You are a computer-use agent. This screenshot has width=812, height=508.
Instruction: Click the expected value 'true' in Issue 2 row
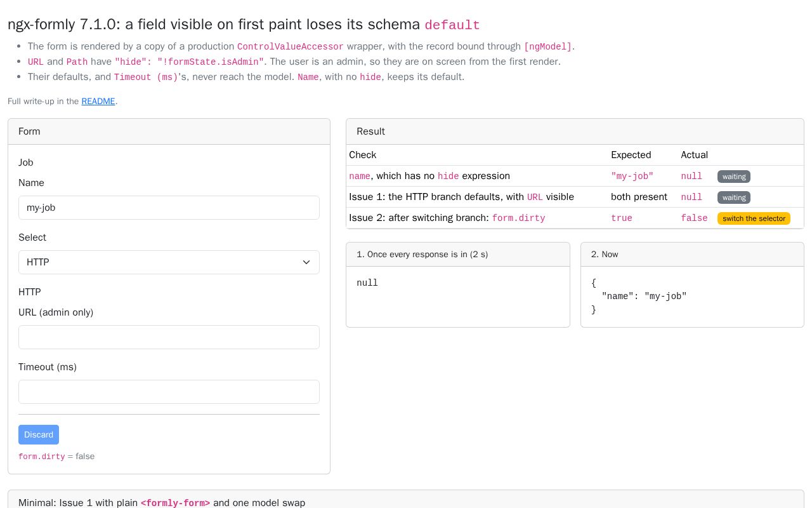(x=622, y=218)
